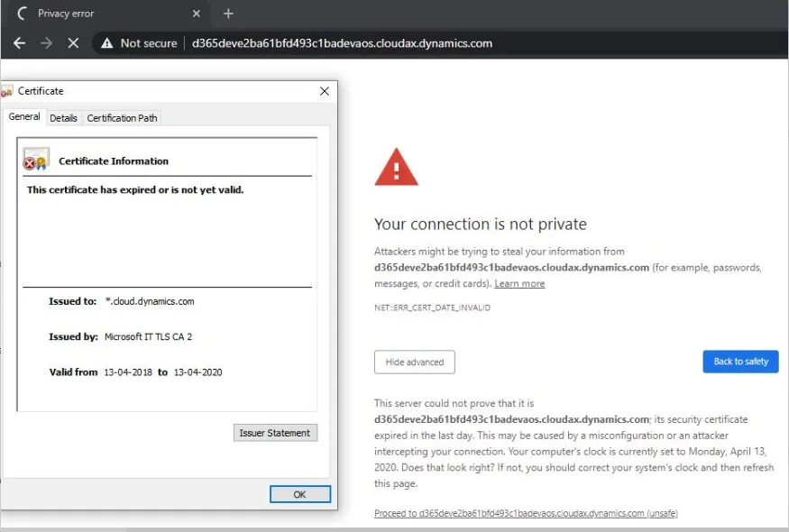
Task: Click the Issuer Statement button
Action: [275, 433]
